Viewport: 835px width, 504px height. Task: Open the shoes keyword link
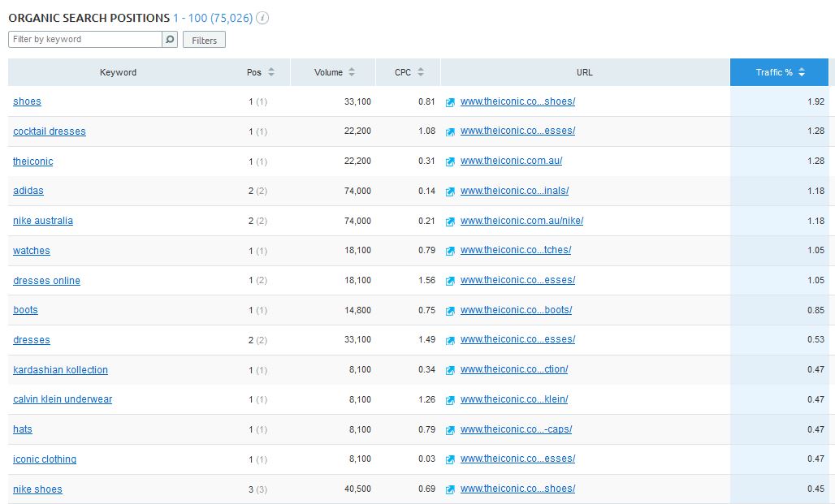click(x=27, y=101)
